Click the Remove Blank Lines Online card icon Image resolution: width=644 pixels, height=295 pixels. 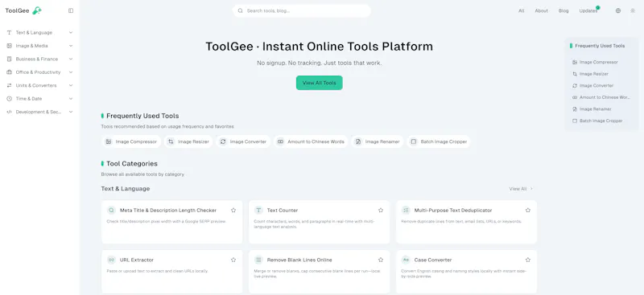258,260
